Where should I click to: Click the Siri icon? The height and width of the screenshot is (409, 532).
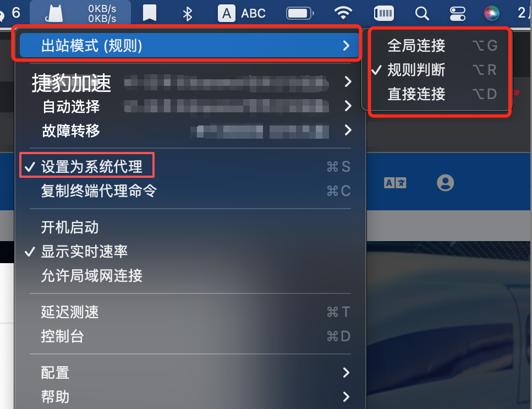491,13
